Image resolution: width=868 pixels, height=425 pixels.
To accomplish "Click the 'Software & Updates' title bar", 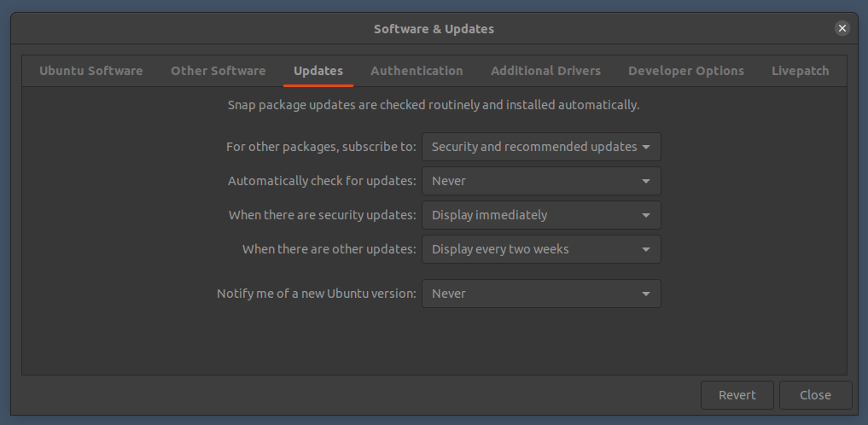I will pyautogui.click(x=434, y=29).
